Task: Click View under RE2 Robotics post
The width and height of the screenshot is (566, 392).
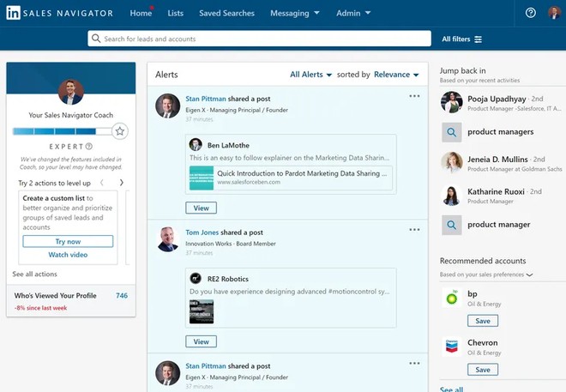Action: [201, 341]
